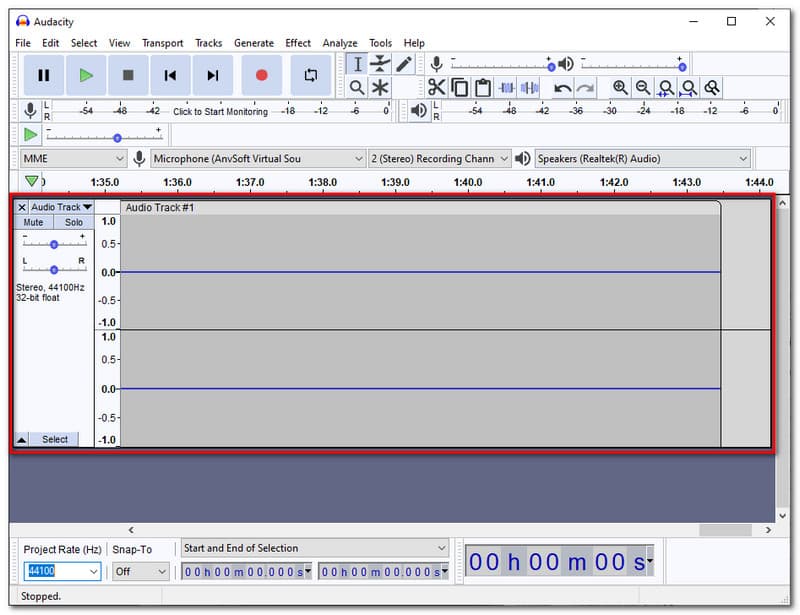Choose the Zoom (magnifier) tool
The image size is (800, 615).
357,88
